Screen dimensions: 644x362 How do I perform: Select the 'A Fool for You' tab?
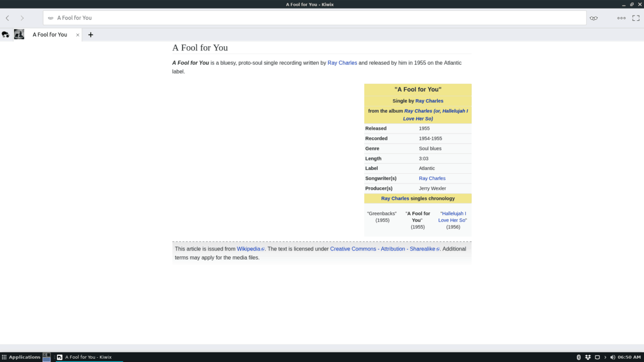click(50, 34)
